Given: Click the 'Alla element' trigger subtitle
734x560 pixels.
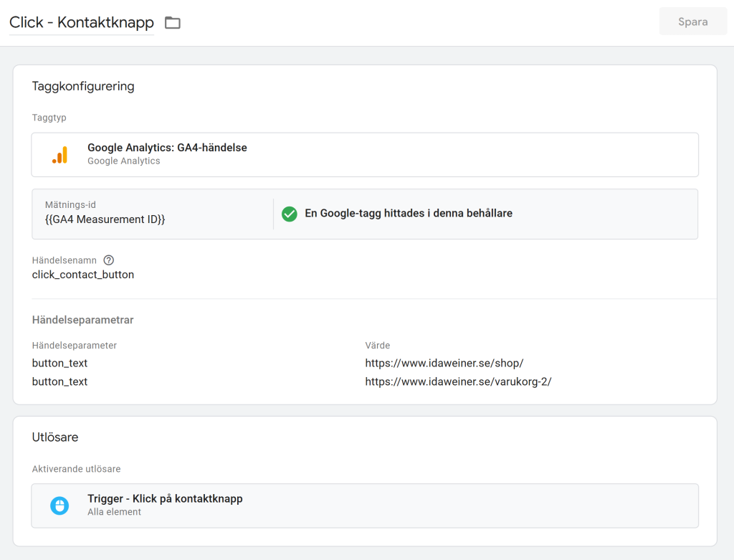Looking at the screenshot, I should pyautogui.click(x=114, y=512).
